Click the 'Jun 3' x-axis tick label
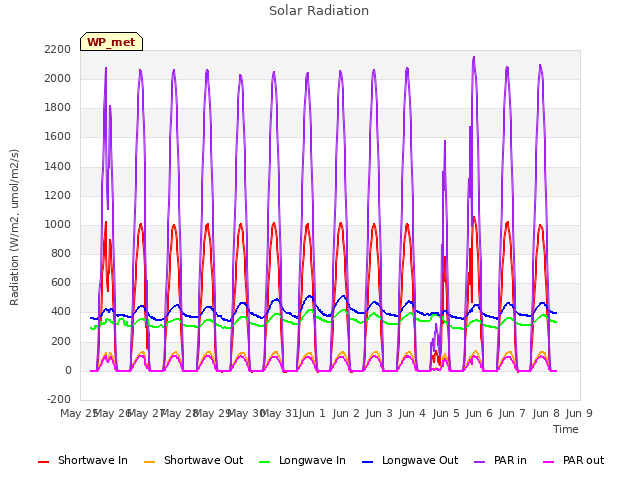The height and width of the screenshot is (480, 640). (379, 413)
